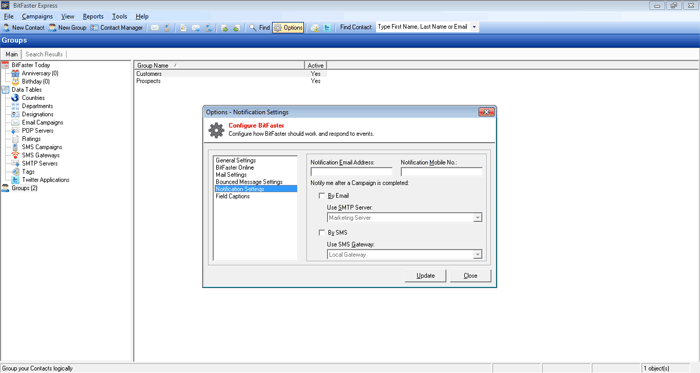700x373 pixels.
Task: Switch to the Search Results tab
Action: coord(44,54)
